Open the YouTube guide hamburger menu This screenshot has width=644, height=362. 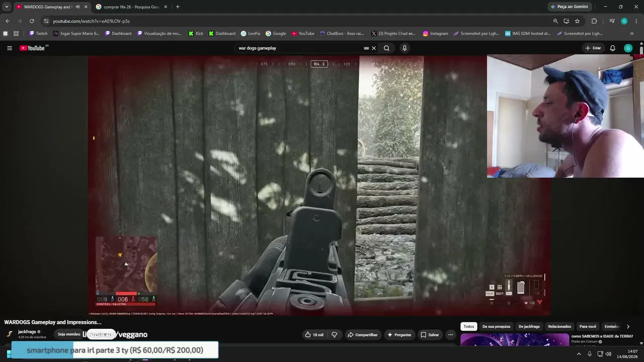point(10,48)
